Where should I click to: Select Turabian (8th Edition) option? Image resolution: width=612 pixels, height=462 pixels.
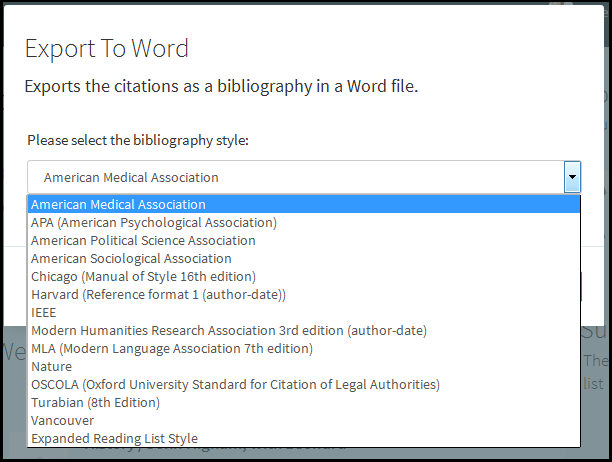click(x=304, y=402)
